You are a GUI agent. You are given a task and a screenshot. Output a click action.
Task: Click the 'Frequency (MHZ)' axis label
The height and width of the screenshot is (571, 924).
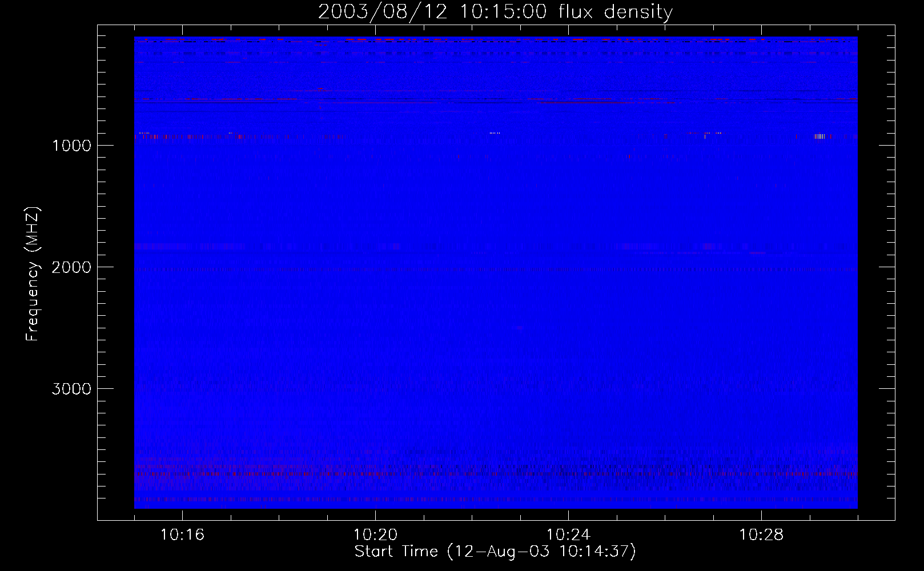tap(33, 274)
